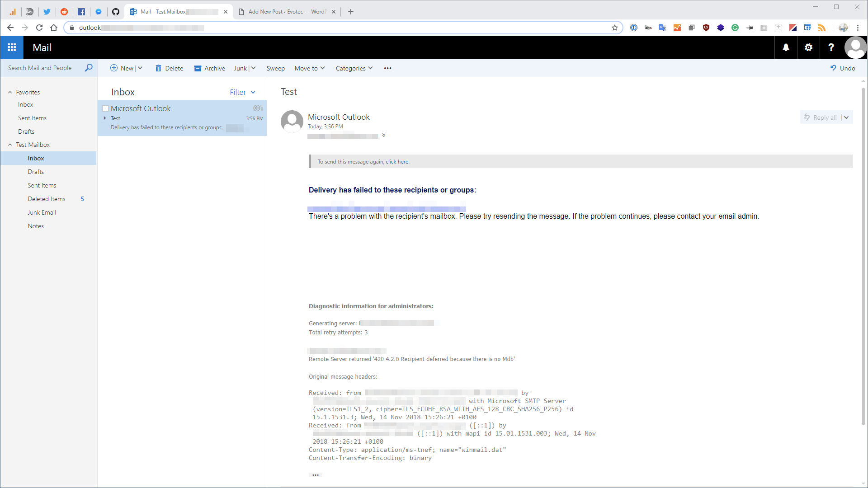Archive the selected message
This screenshot has height=488, width=868.
tap(209, 68)
